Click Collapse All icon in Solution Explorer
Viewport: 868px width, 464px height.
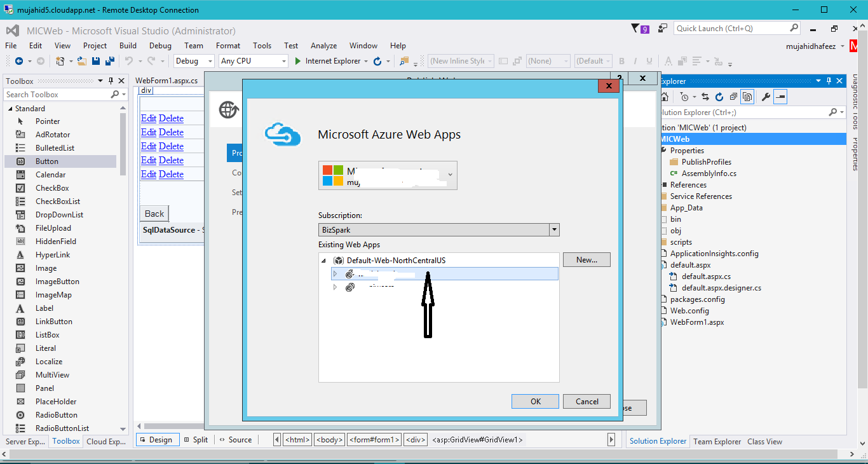[x=733, y=97]
